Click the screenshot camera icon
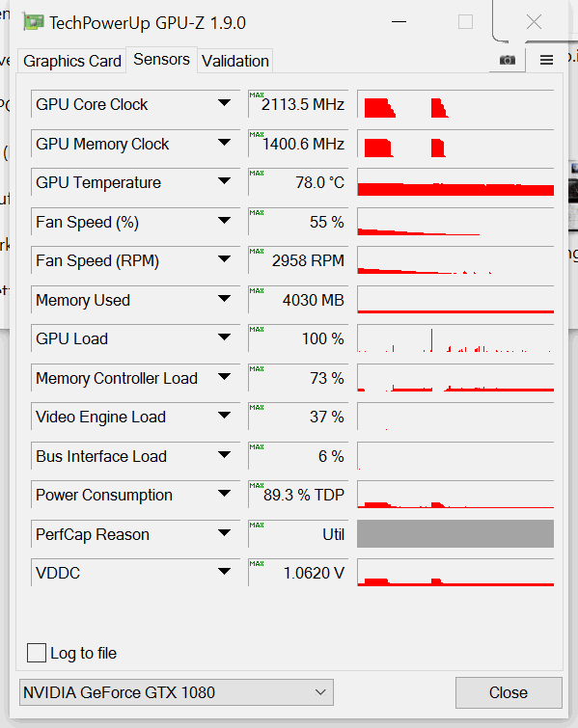The width and height of the screenshot is (578, 728). coord(508,60)
